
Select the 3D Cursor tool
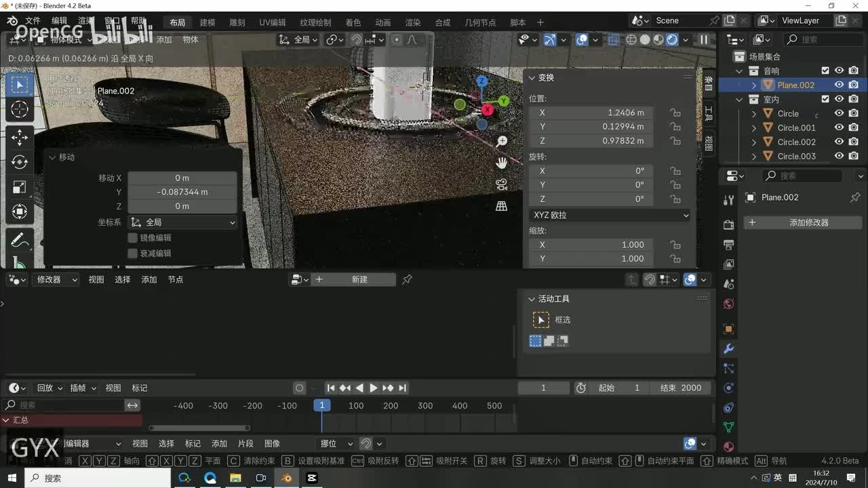click(19, 109)
